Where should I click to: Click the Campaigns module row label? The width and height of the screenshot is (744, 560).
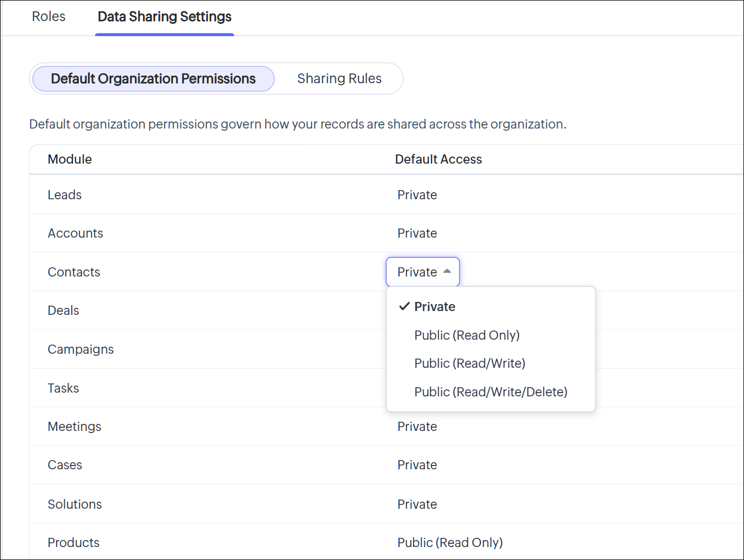(80, 349)
